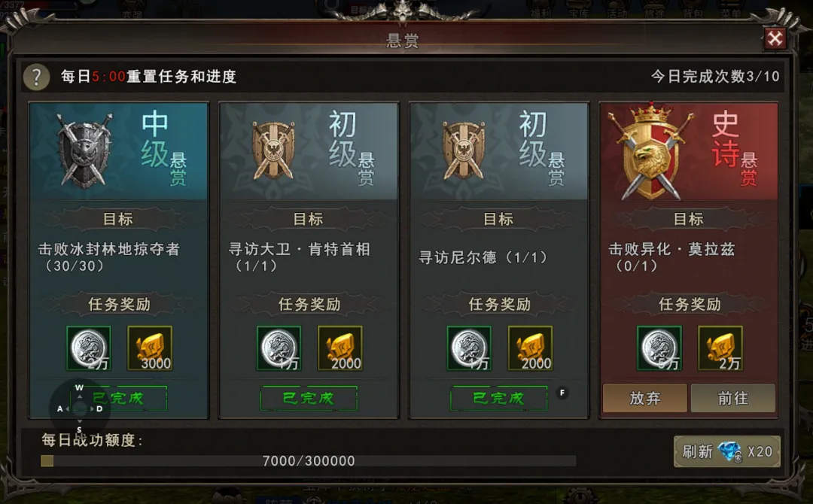Click 前往 to go to epic bounty

point(732,398)
